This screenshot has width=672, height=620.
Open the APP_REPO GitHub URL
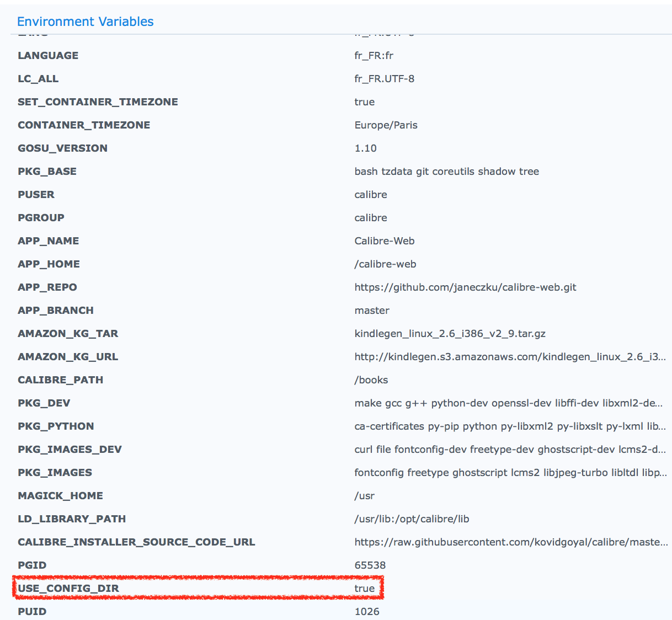click(465, 287)
